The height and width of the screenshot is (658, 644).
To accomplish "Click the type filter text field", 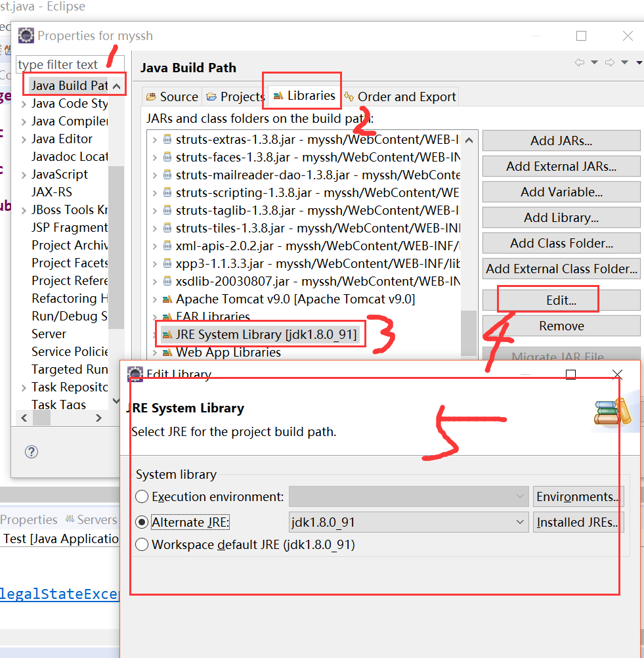I will 70,64.
